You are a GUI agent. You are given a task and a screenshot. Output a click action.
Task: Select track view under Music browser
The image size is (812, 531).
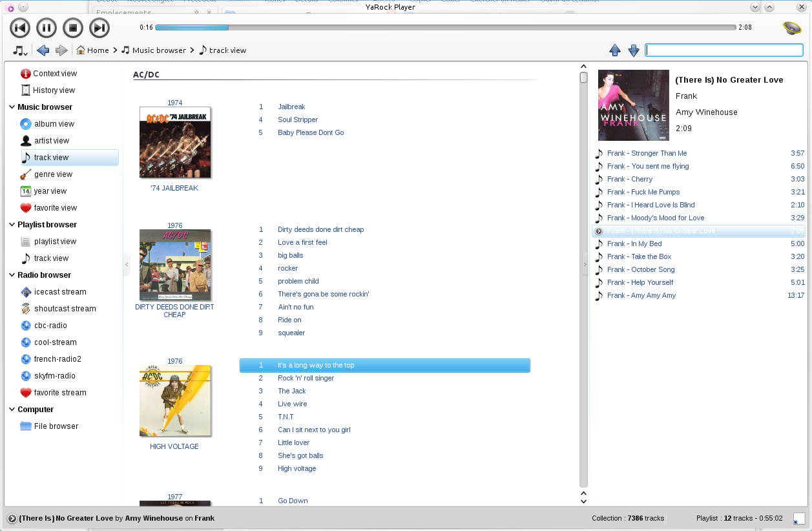[69, 158]
